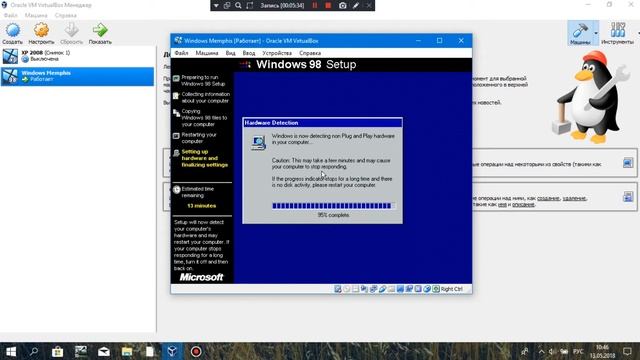The width and height of the screenshot is (640, 360).
Task: Click Setting up hardware and finalizing settings
Action: [204, 158]
